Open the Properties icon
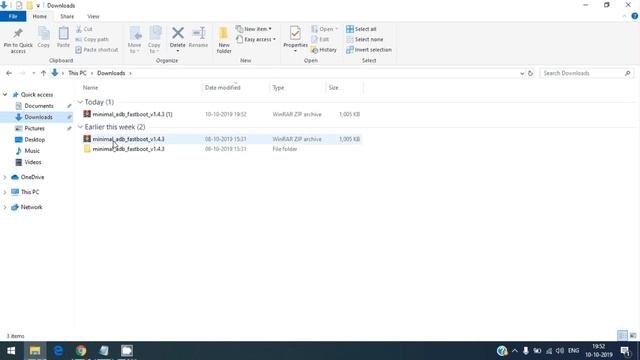Image resolution: width=640 pixels, height=360 pixels. [295, 33]
